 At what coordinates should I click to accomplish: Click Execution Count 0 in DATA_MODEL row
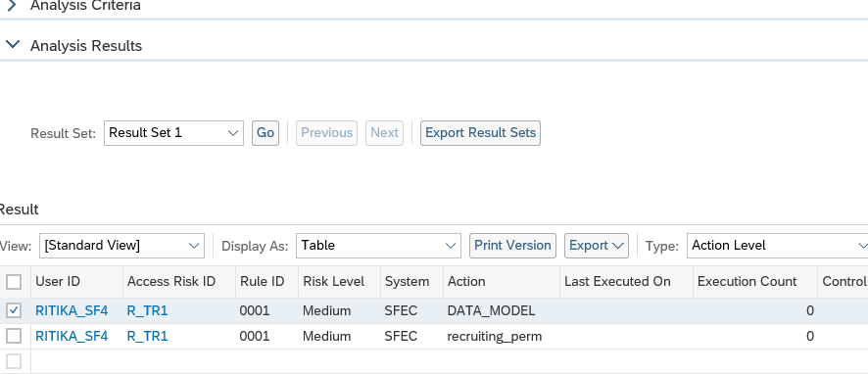coord(810,311)
